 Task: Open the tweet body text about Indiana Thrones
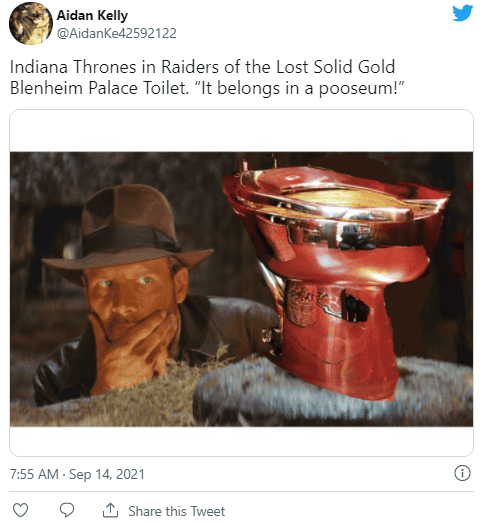click(x=207, y=77)
